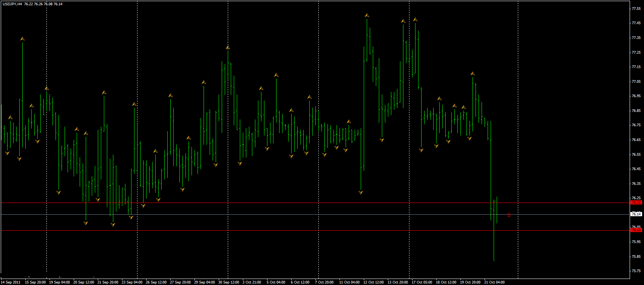Click the 75.85 price scale label

pos(636,257)
